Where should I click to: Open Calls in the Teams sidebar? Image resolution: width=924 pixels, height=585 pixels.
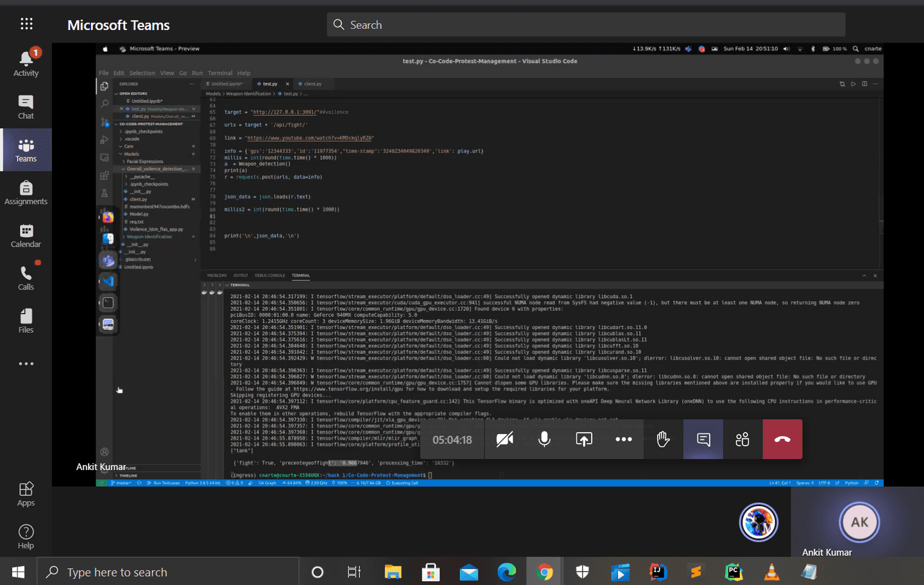[x=26, y=278]
